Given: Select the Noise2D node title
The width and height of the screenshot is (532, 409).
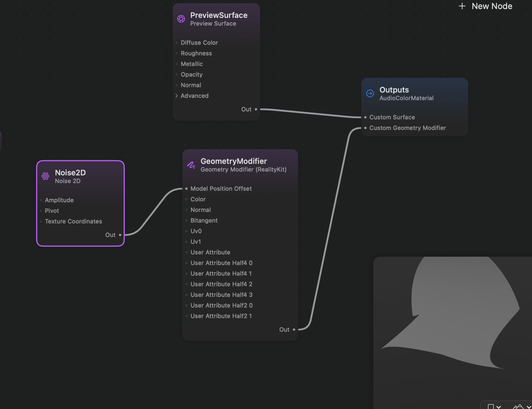Looking at the screenshot, I should point(70,173).
